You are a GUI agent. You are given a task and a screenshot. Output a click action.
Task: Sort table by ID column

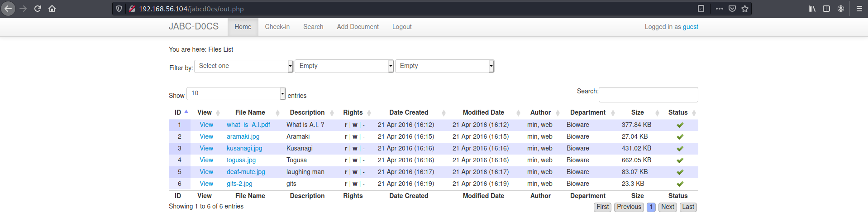(x=178, y=112)
